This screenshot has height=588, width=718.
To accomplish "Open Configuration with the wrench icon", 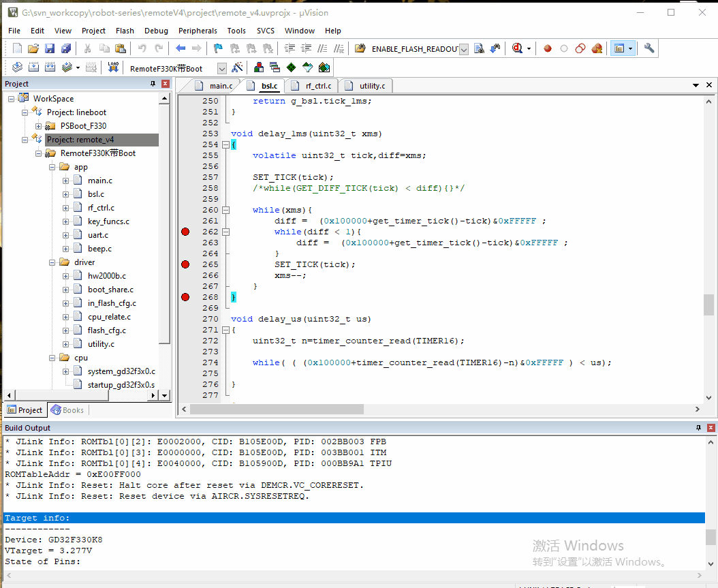I will coord(649,48).
